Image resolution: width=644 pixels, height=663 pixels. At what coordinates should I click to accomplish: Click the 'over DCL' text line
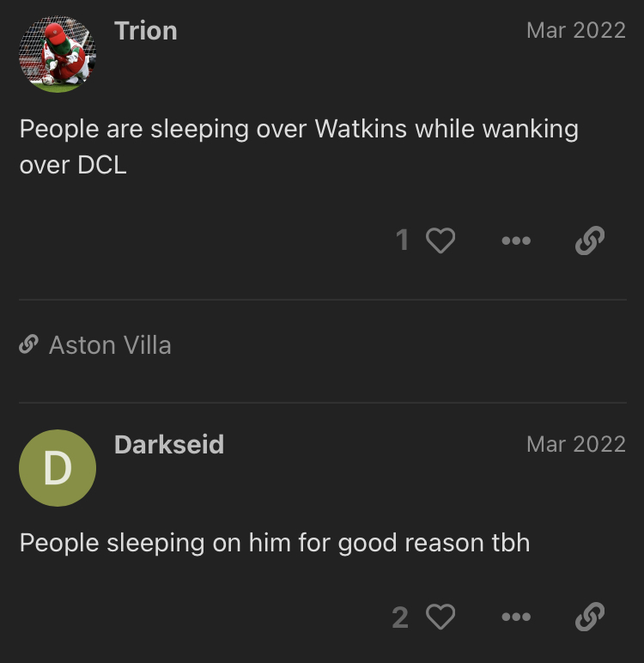[x=73, y=165]
